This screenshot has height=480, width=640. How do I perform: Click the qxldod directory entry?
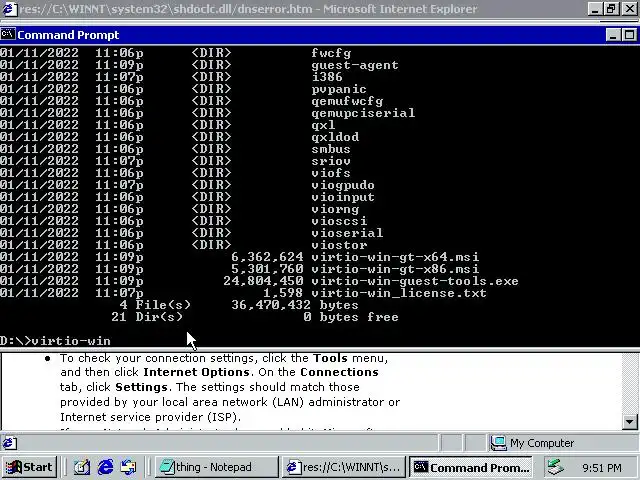coord(335,137)
